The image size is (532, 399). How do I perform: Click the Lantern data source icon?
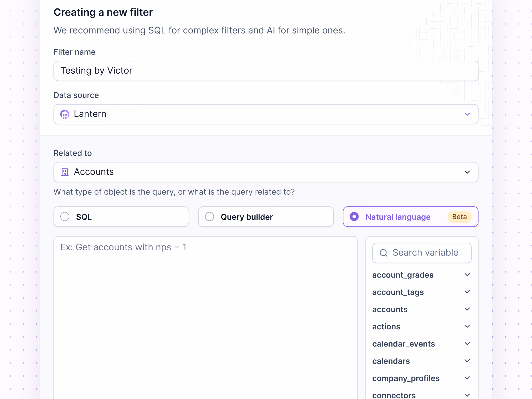[x=65, y=114]
